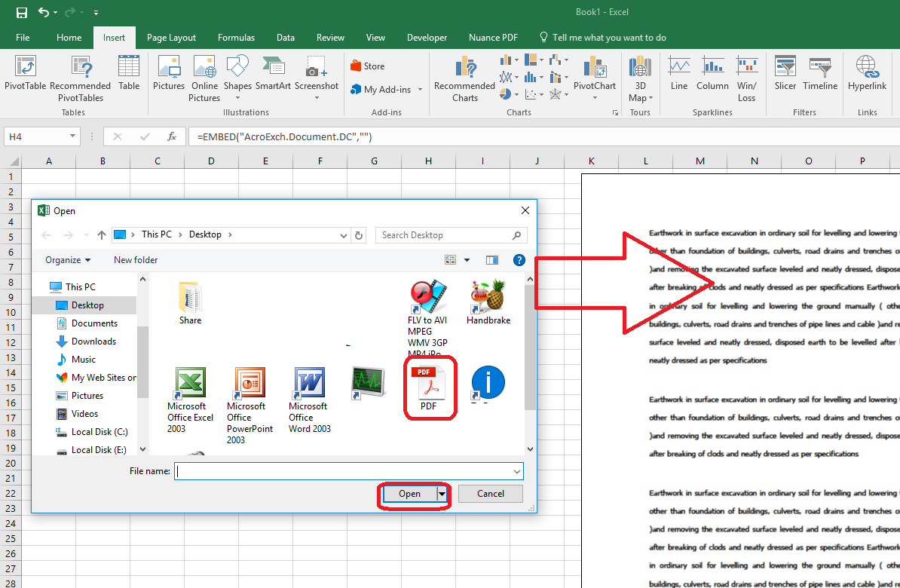The width and height of the screenshot is (900, 588).
Task: Go up one folder level
Action: coord(102,235)
